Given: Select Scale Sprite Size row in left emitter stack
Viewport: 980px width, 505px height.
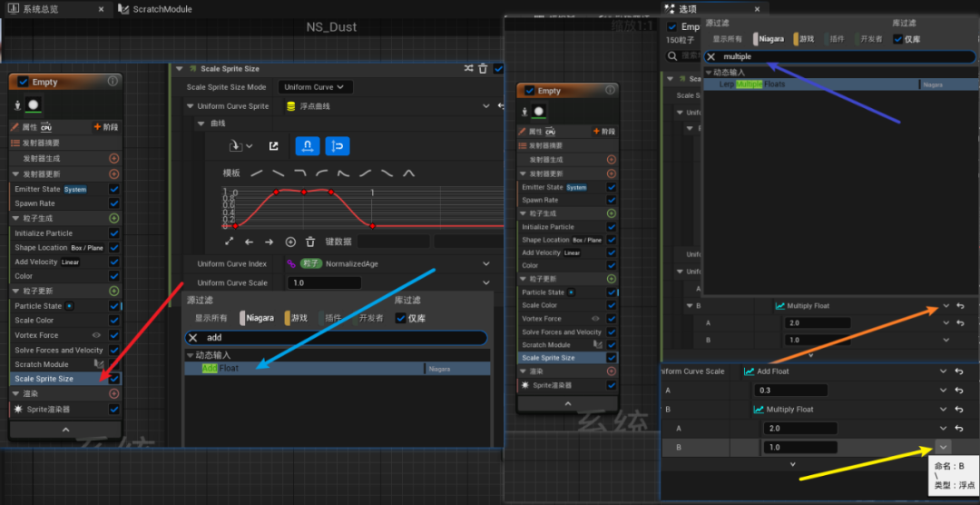Looking at the screenshot, I should click(65, 379).
